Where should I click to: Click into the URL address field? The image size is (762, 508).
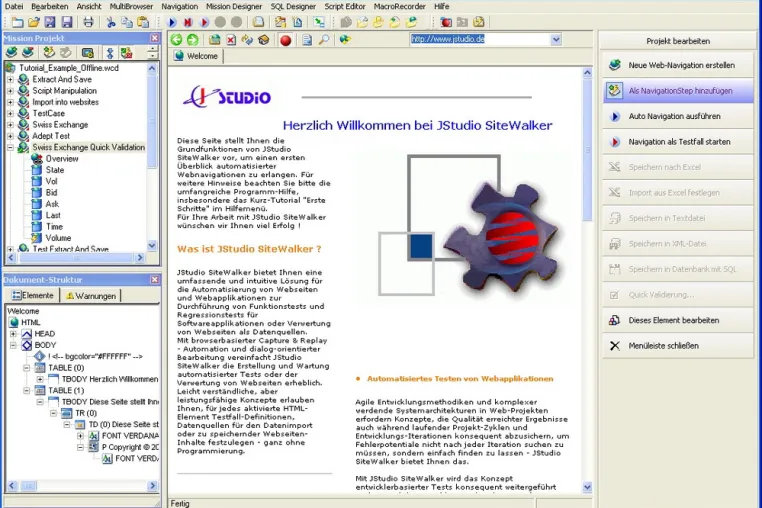pos(480,39)
